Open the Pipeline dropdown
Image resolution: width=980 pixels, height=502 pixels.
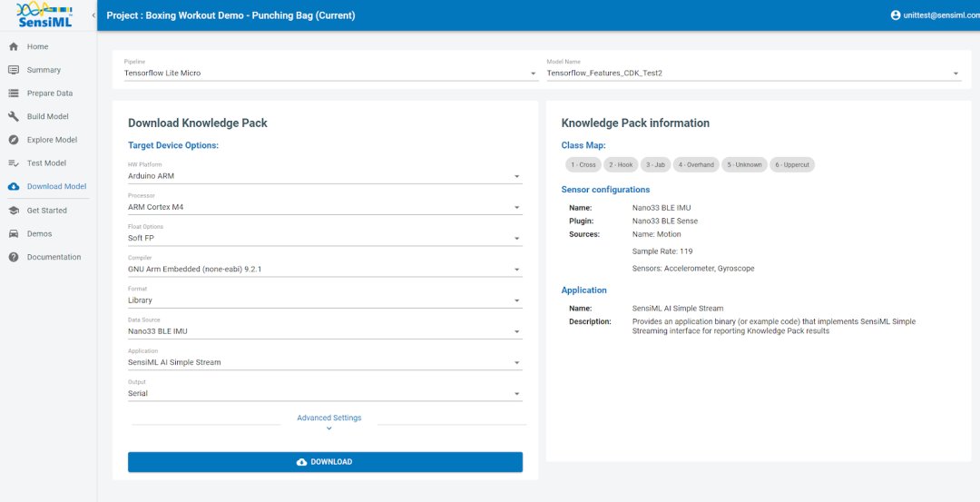(x=330, y=73)
